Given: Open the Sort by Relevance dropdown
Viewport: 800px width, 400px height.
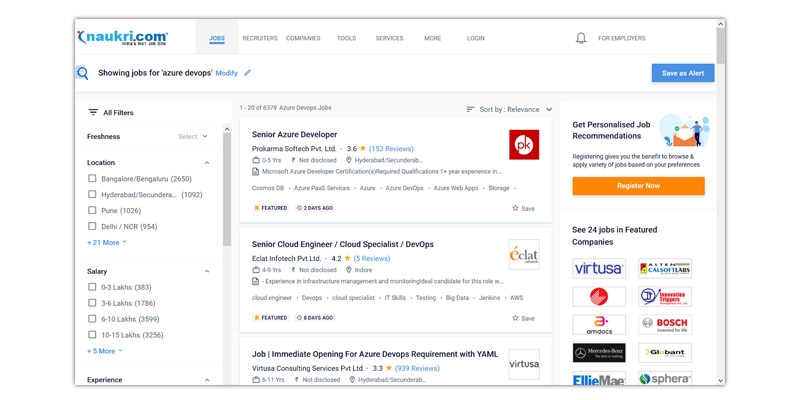Looking at the screenshot, I should click(x=509, y=109).
